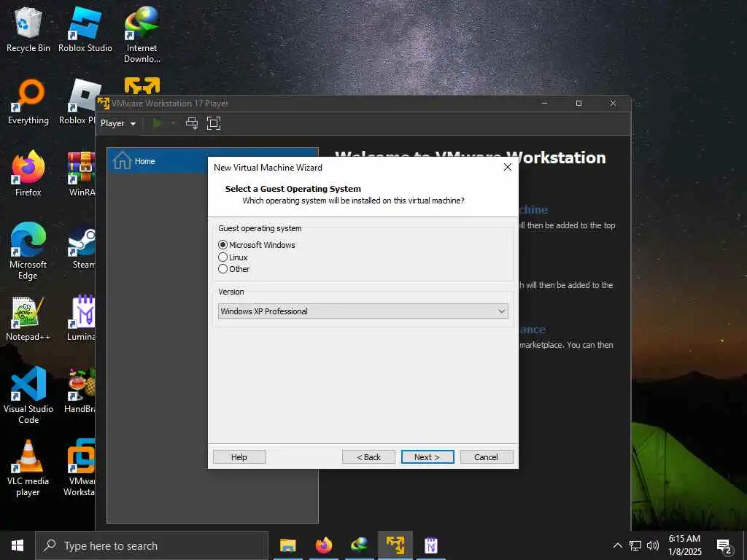This screenshot has width=747, height=560.
Task: Open the clock showing 6:15 AM
Action: point(684,545)
